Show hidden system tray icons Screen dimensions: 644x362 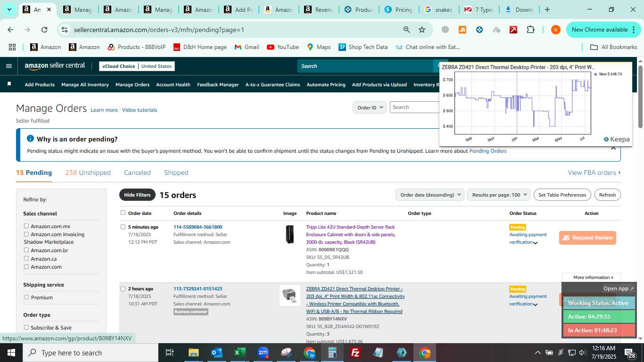(x=537, y=353)
